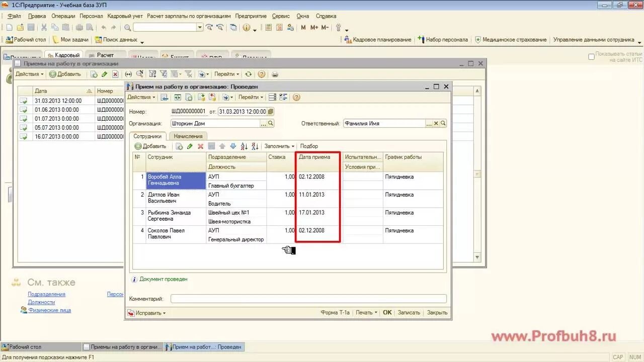Open the Печать dropdown at document bottom
The height and width of the screenshot is (362, 644).
tap(366, 312)
